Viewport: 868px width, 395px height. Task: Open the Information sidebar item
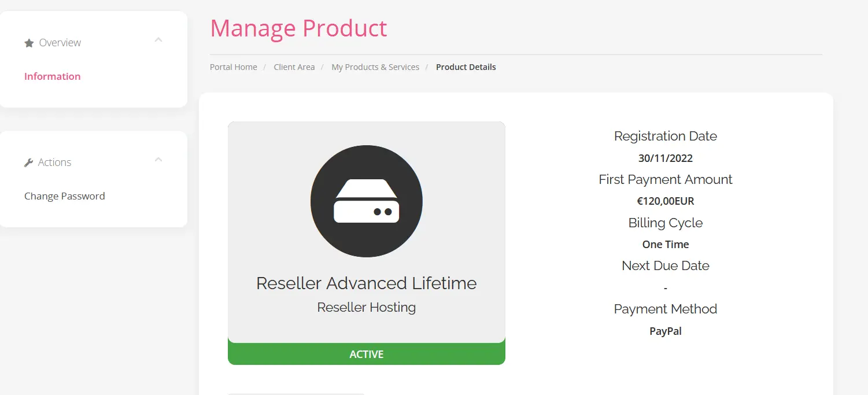[x=52, y=76]
